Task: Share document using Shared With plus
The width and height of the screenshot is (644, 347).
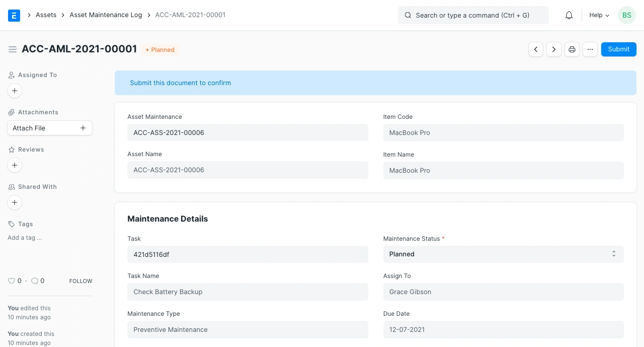Action: coord(15,202)
